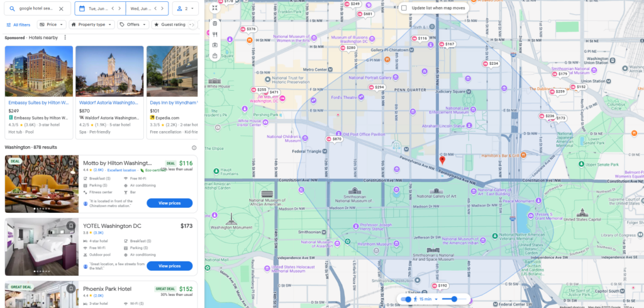Open Waldorf Astoria Washington link
Image resolution: width=644 pixels, height=308 pixels.
click(109, 103)
